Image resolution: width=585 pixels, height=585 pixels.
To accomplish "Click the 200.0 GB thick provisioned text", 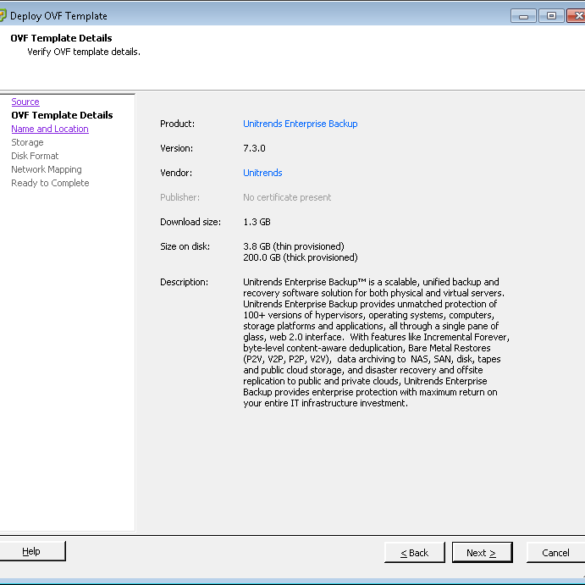I will (300, 257).
